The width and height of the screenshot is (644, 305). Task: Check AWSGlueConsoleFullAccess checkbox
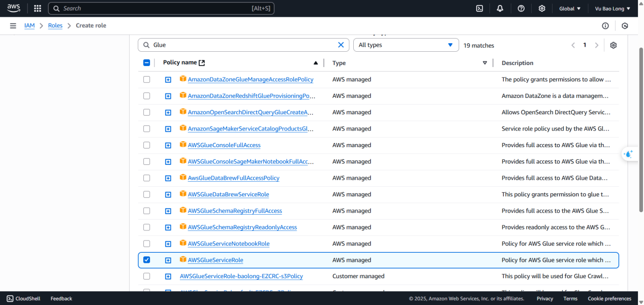(147, 145)
